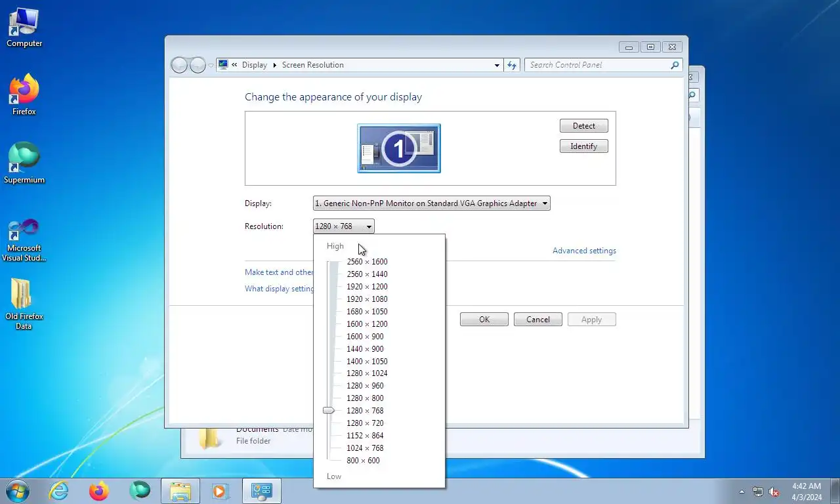Set resolution to 1400 × 1050

[367, 362]
